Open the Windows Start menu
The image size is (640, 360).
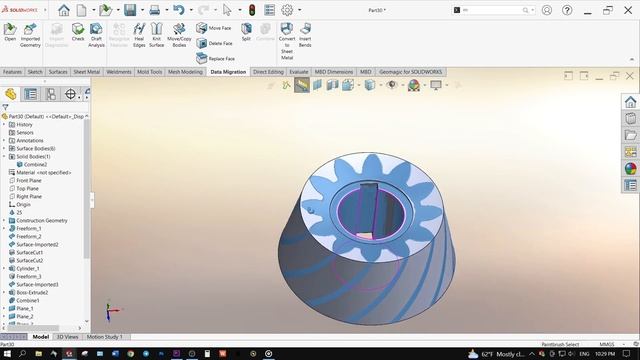pos(7,353)
